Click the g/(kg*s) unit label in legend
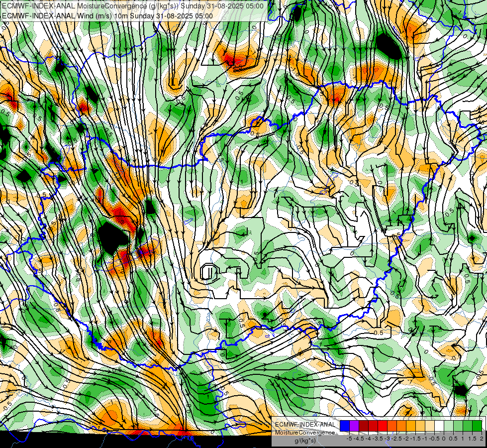Image resolution: width=487 pixels, height=448 pixels. pyautogui.click(x=305, y=441)
